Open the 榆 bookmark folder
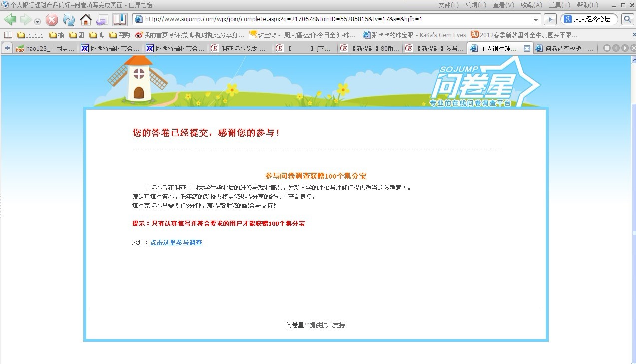636x364 pixels. point(56,35)
